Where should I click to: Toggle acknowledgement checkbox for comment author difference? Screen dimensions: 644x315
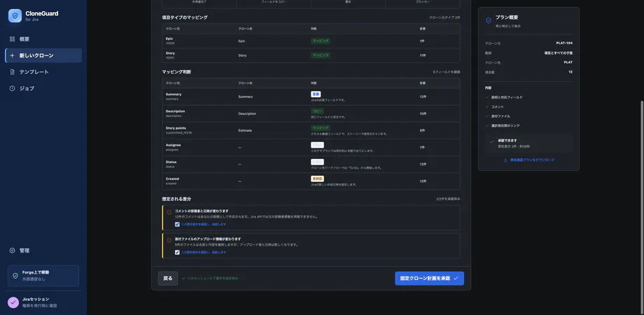coord(177,224)
